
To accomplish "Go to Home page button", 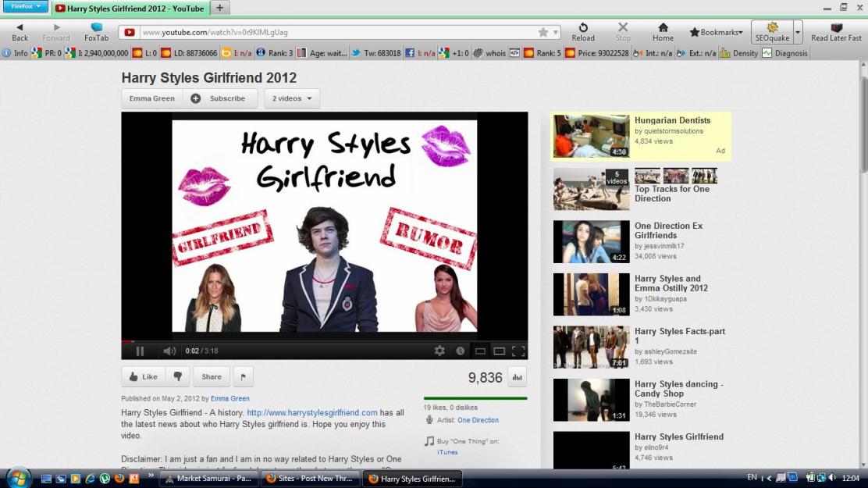I will point(663,32).
